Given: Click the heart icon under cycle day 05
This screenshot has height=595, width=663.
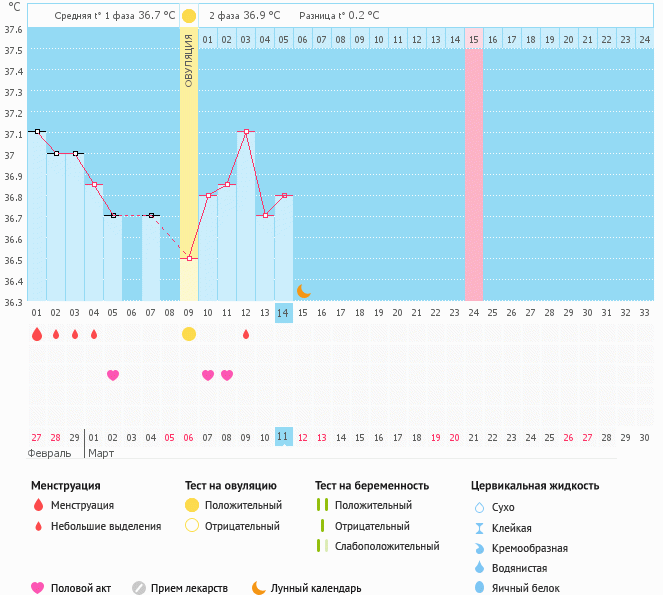Looking at the screenshot, I should pos(113,375).
